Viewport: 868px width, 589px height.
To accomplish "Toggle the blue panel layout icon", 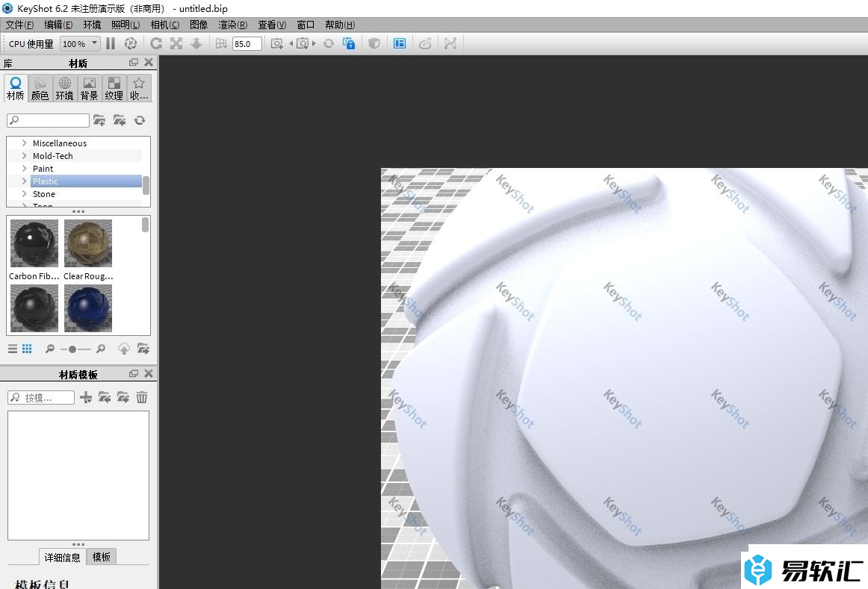I will [x=400, y=44].
